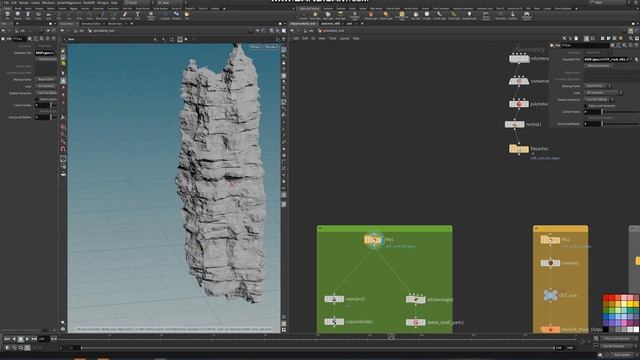Select the Box shelf tool
Viewport: 640px width, 360px height.
pyautogui.click(x=7, y=16)
